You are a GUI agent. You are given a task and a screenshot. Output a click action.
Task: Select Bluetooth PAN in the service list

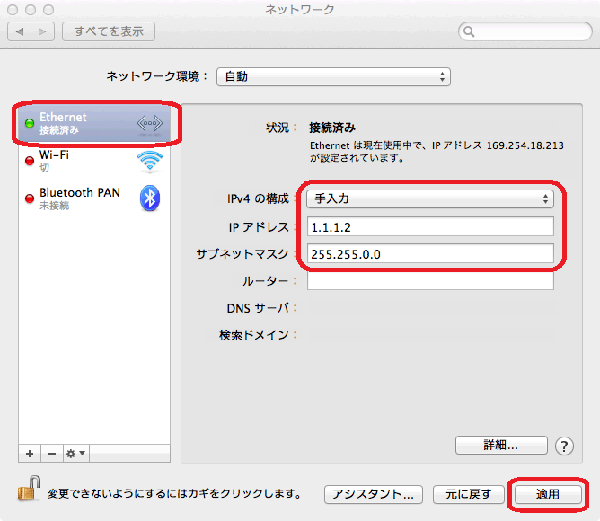(x=95, y=198)
